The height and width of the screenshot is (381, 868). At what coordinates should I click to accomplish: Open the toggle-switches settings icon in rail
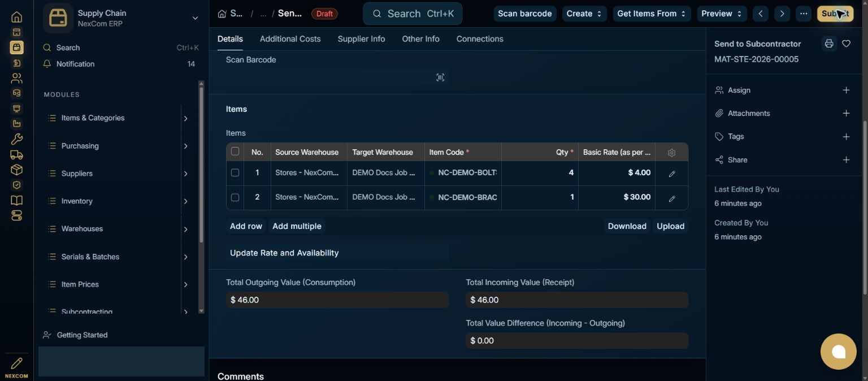coord(16,215)
